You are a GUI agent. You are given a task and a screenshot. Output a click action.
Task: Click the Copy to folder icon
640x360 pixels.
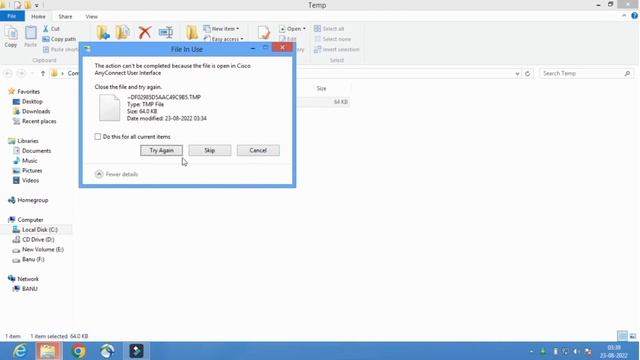click(x=122, y=32)
